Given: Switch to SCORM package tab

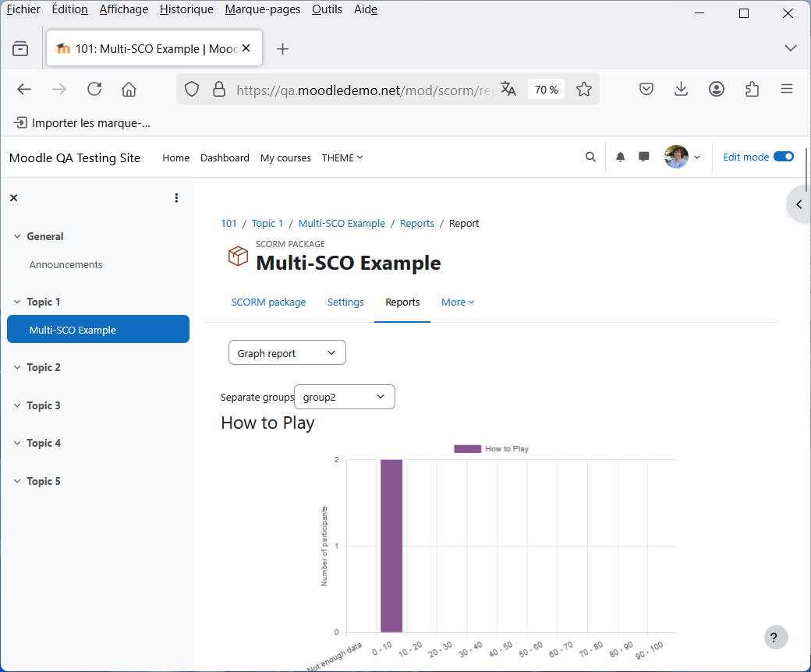Looking at the screenshot, I should [x=268, y=302].
